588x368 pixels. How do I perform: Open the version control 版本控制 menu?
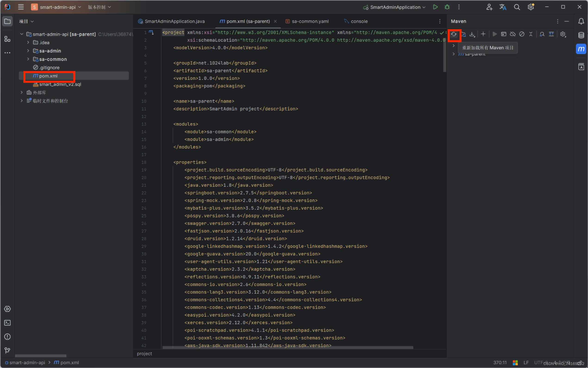(x=99, y=7)
